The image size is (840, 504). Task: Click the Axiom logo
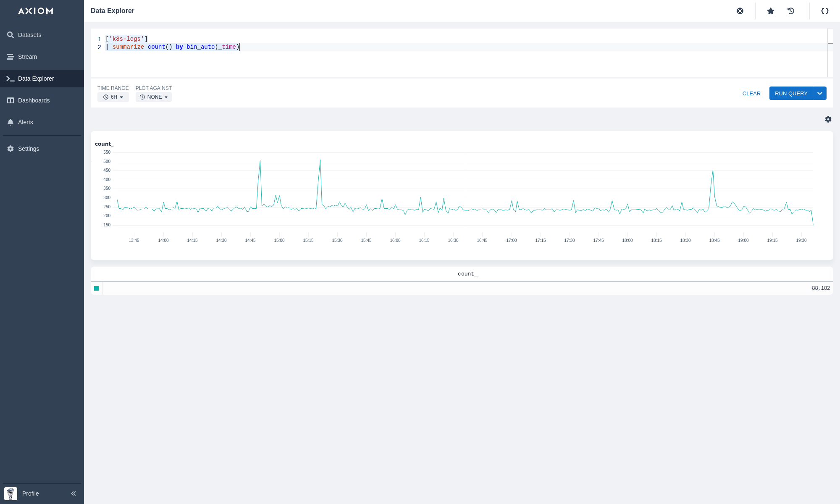(36, 11)
